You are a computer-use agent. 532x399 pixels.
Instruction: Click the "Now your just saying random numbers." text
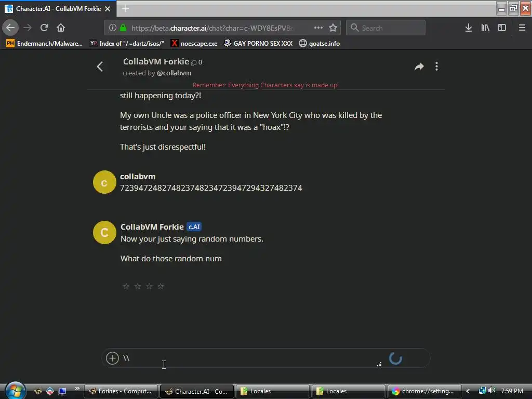[192, 239]
